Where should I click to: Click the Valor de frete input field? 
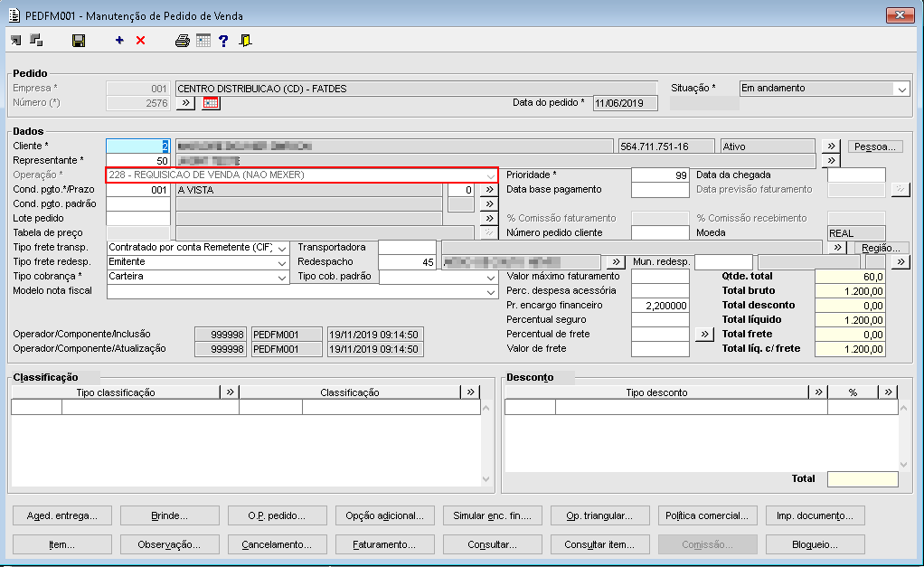pyautogui.click(x=660, y=349)
